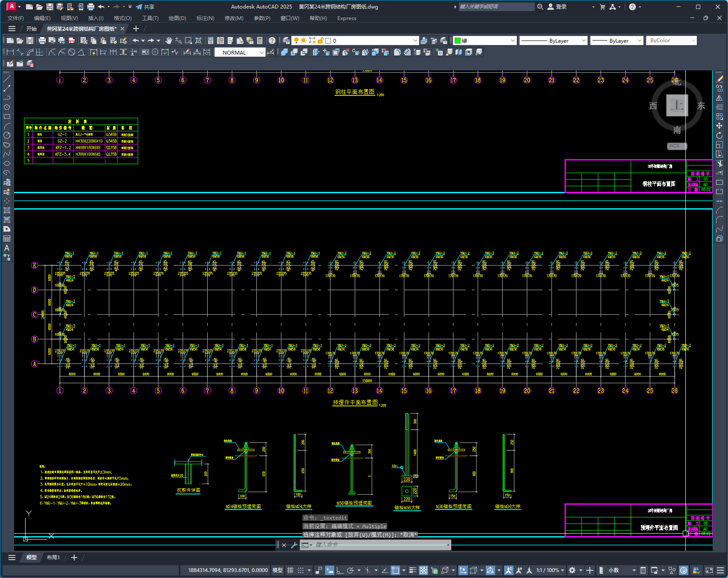Click the 共享 share button
This screenshot has width=728, height=578.
point(145,7)
